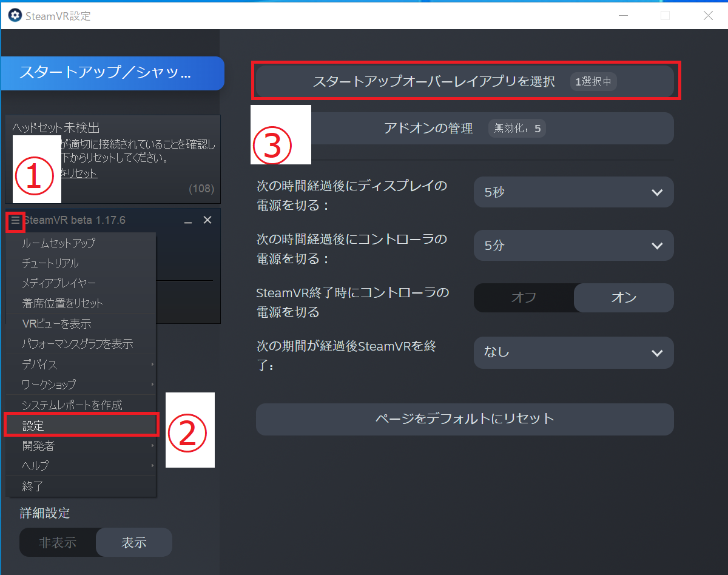Select 非表示 under 詳細設定

point(57,542)
